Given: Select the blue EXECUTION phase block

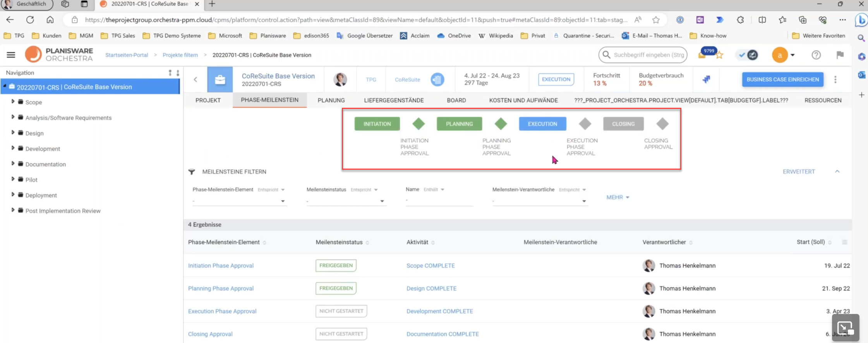Looking at the screenshot, I should point(542,124).
